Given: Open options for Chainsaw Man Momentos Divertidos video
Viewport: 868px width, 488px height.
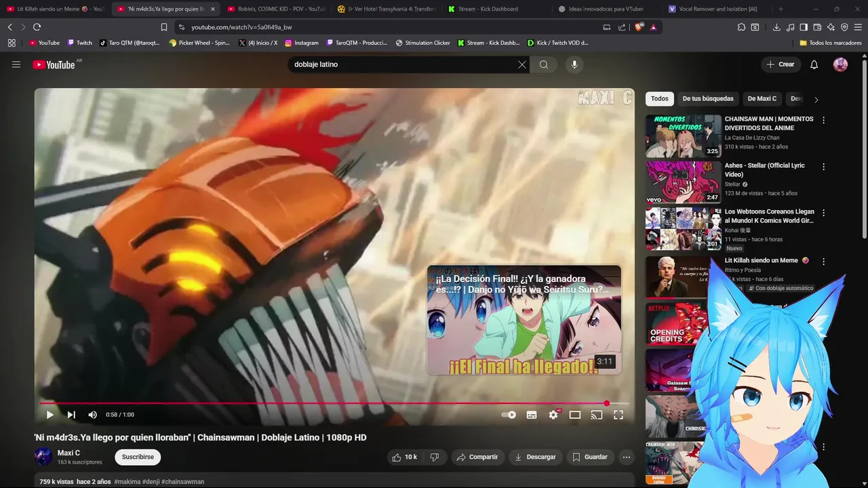Looking at the screenshot, I should (x=824, y=120).
